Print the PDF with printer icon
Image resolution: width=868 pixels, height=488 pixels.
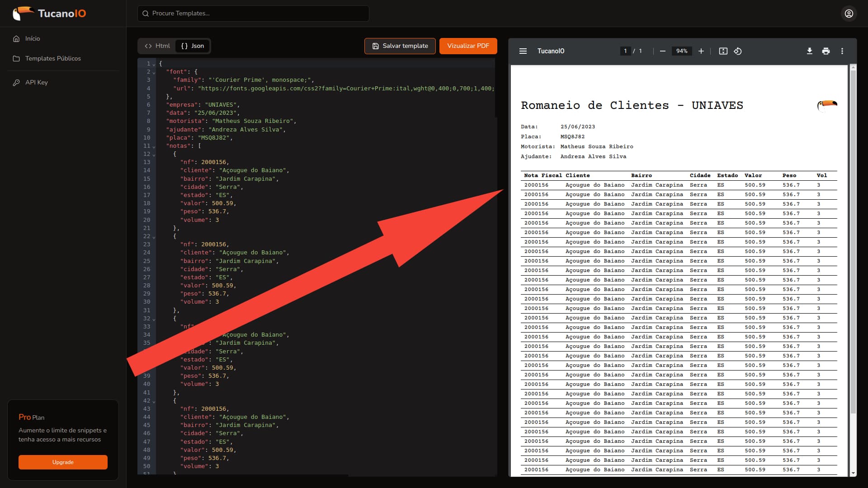pos(826,51)
